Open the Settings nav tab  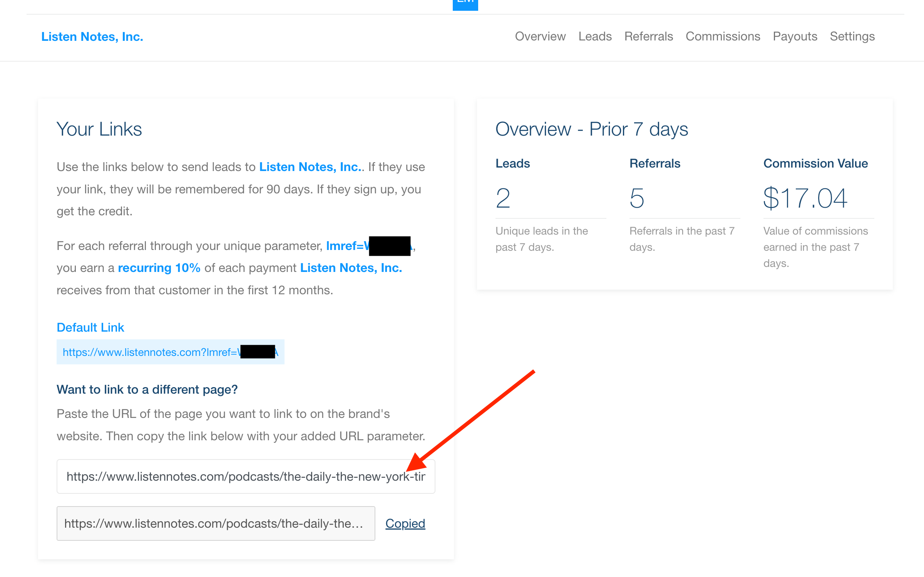852,36
